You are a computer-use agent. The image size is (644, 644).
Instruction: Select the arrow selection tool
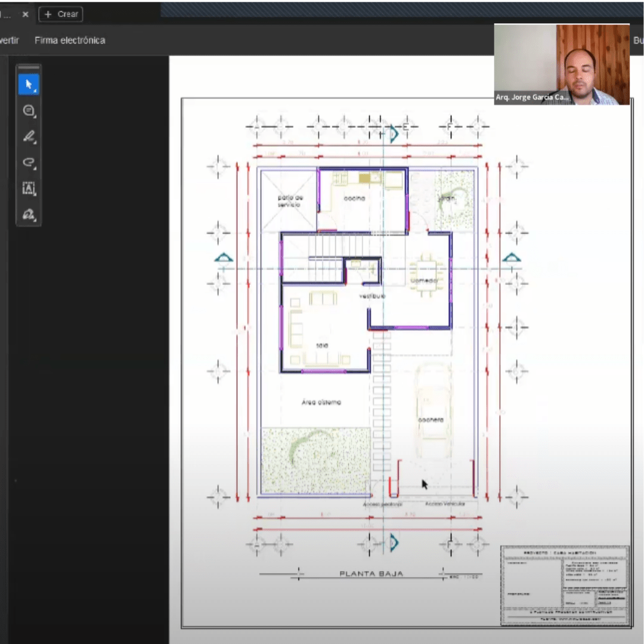[x=29, y=85]
